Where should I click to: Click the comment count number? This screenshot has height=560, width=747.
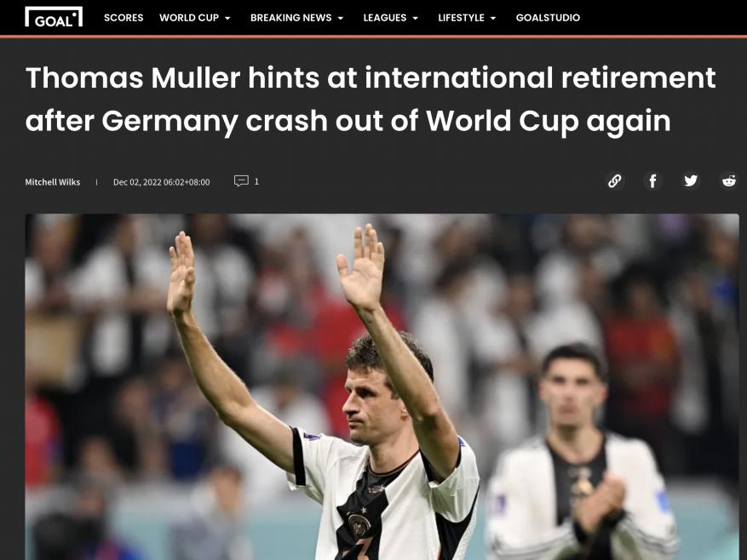(x=256, y=181)
